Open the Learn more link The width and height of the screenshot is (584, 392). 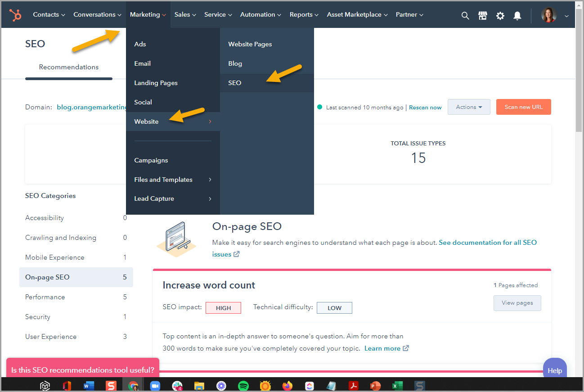[x=382, y=348]
